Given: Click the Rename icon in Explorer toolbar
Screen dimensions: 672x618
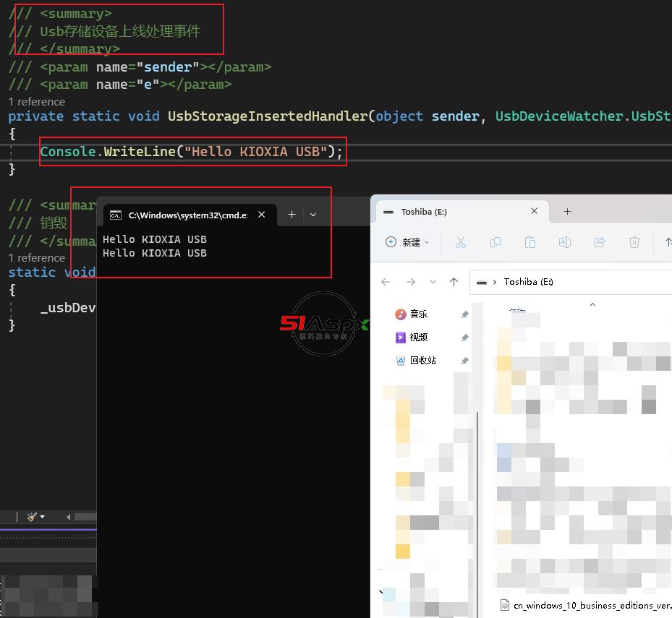Looking at the screenshot, I should (x=565, y=242).
